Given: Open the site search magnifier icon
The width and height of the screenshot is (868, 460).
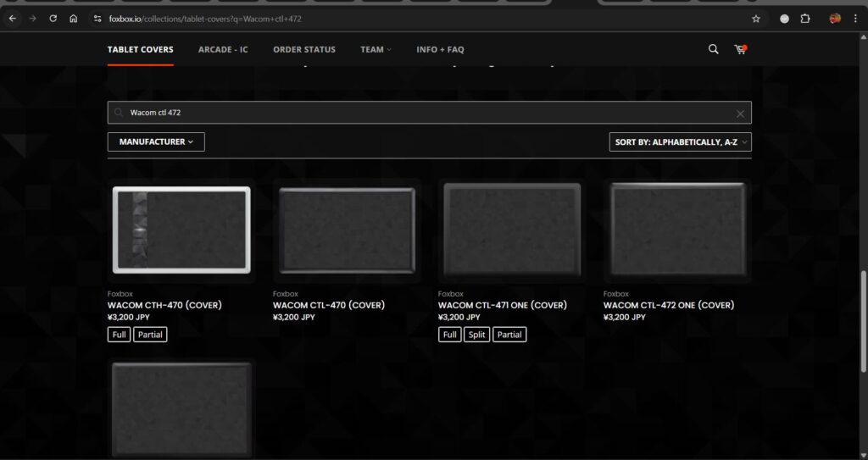Looking at the screenshot, I should (x=713, y=49).
